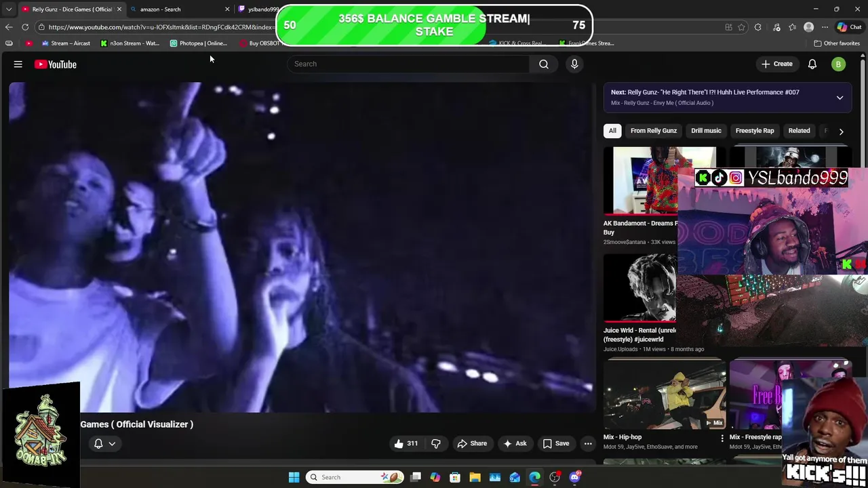Screen dimensions: 868x488
Task: Open the YouTube guide hamburger menu
Action: tap(18, 64)
